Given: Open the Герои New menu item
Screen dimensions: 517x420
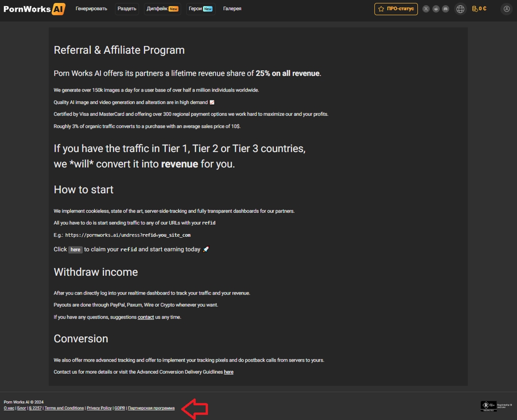Looking at the screenshot, I should [200, 9].
